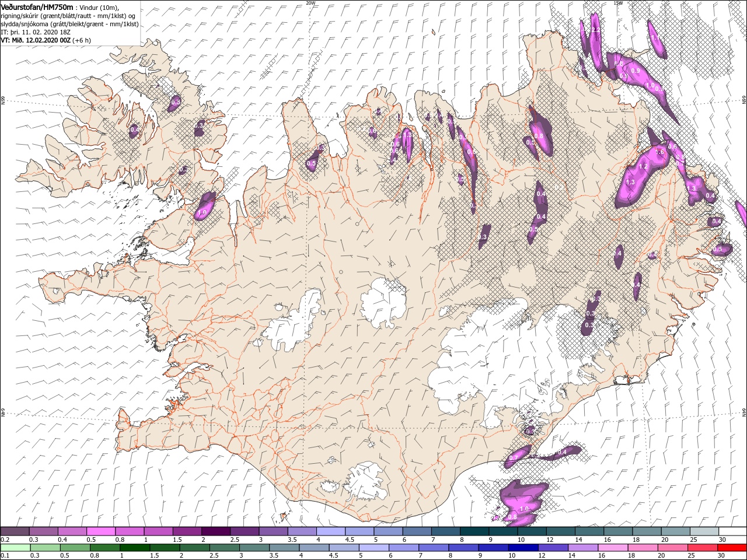Image resolution: width=747 pixels, height=560 pixels.
Task: Click the 'slydda/snjókoma' description line
Action: click(70, 24)
